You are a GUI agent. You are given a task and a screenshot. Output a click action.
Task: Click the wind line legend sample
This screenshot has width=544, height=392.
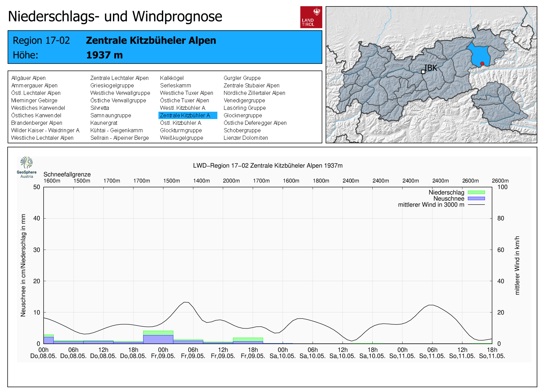coord(476,205)
